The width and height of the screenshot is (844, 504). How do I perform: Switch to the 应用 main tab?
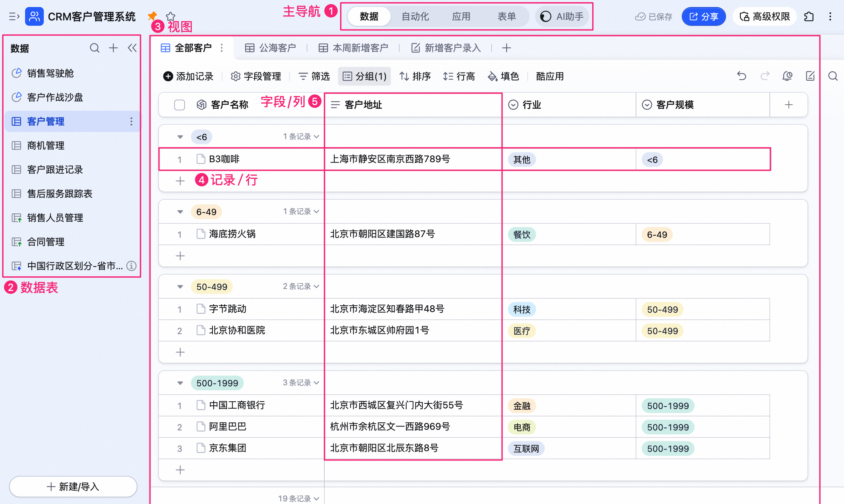(461, 16)
